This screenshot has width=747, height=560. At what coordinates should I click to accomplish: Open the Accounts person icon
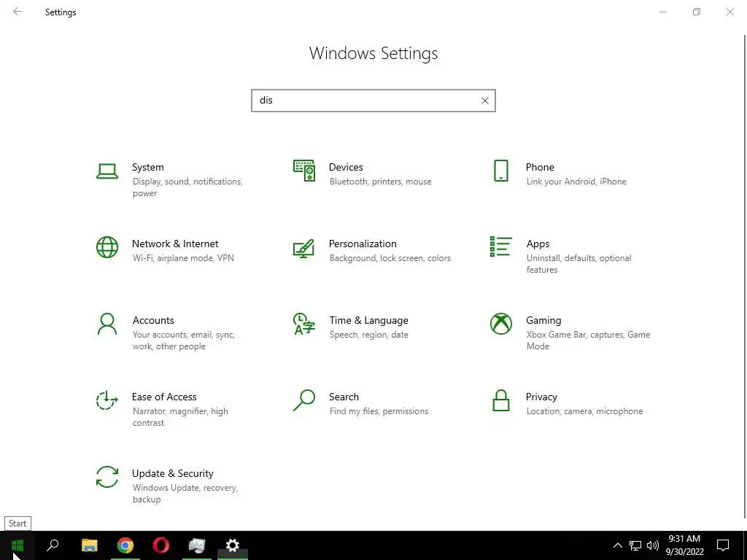coord(107,324)
